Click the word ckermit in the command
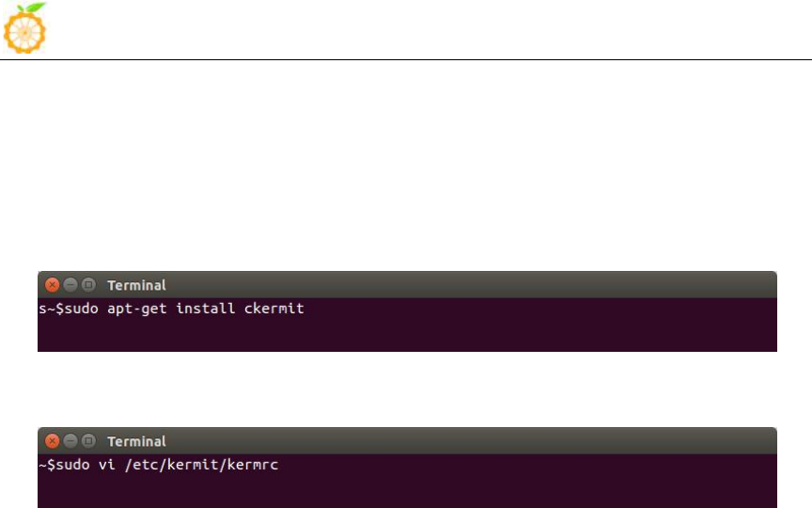The width and height of the screenshot is (812, 508). (x=273, y=309)
